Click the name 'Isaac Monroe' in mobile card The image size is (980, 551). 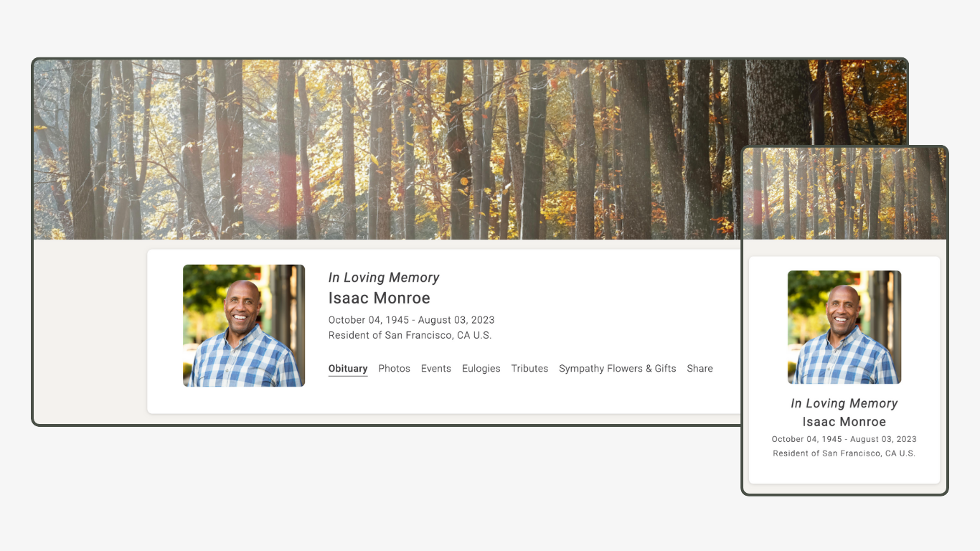click(x=844, y=422)
